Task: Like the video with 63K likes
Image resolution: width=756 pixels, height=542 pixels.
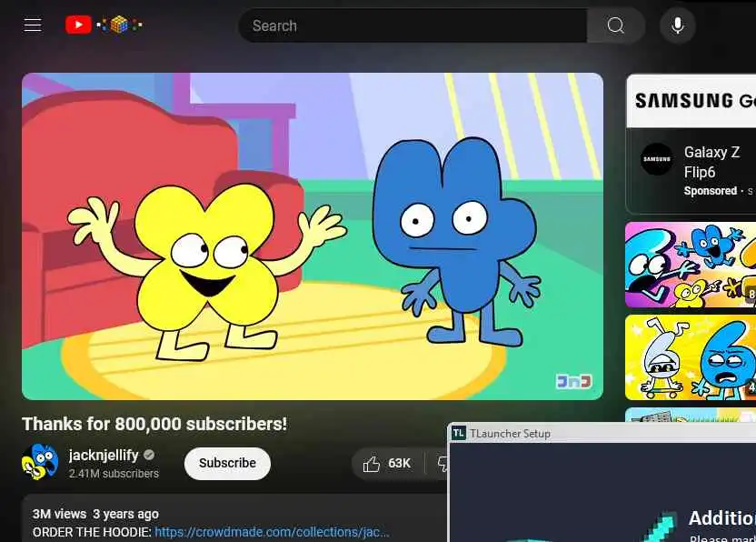Action: pyautogui.click(x=387, y=463)
